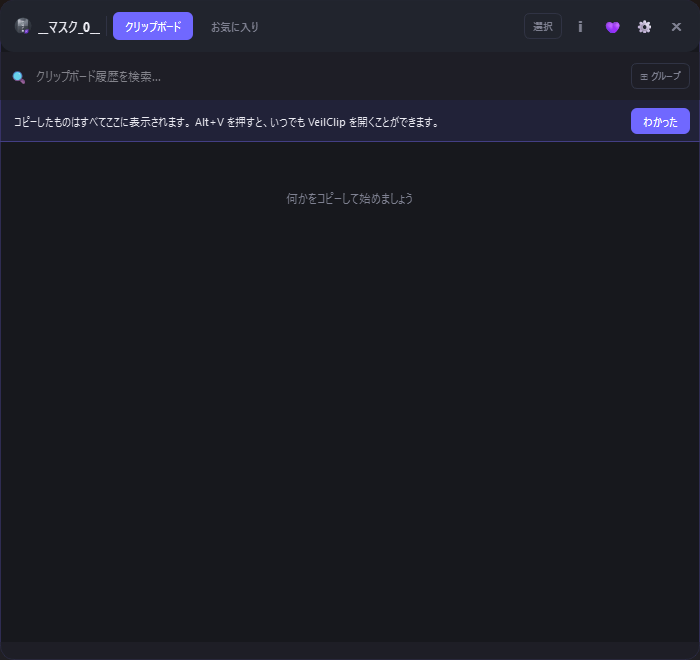This screenshot has height=660, width=700.
Task: Focus the クリップボード履歴を検索 search field
Action: [x=300, y=76]
